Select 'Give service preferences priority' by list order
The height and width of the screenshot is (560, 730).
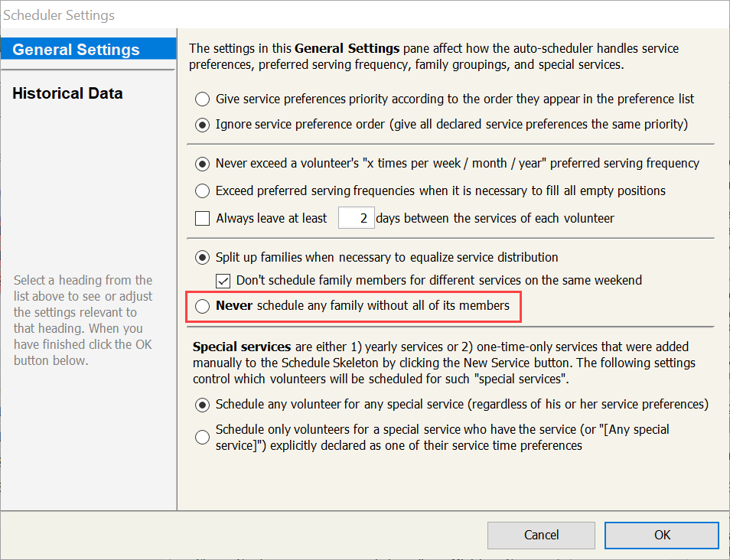pos(202,99)
